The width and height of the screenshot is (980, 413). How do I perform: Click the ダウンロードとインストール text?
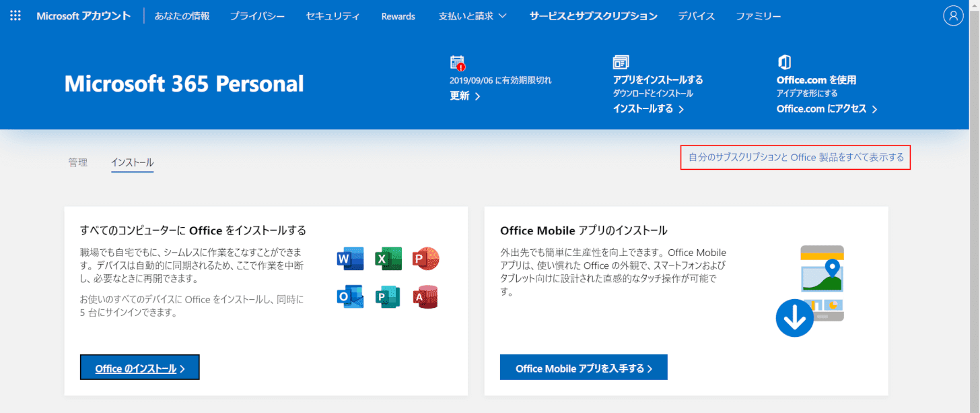pos(653,94)
